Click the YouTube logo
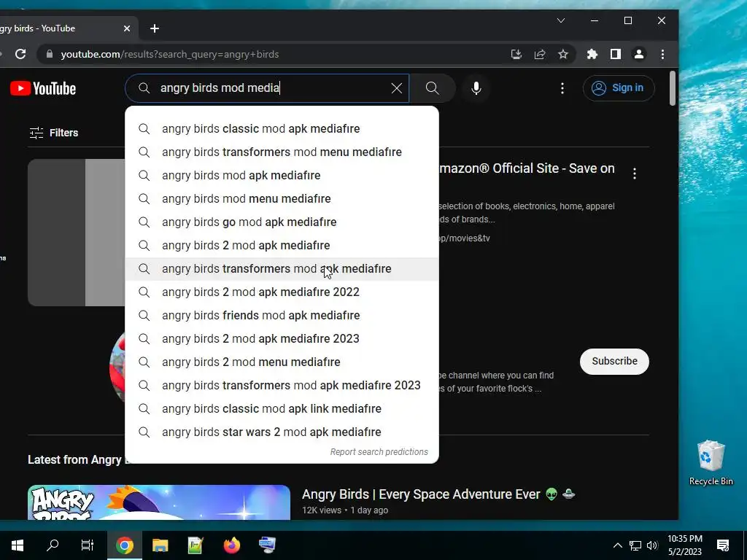The width and height of the screenshot is (747, 560). [x=43, y=88]
